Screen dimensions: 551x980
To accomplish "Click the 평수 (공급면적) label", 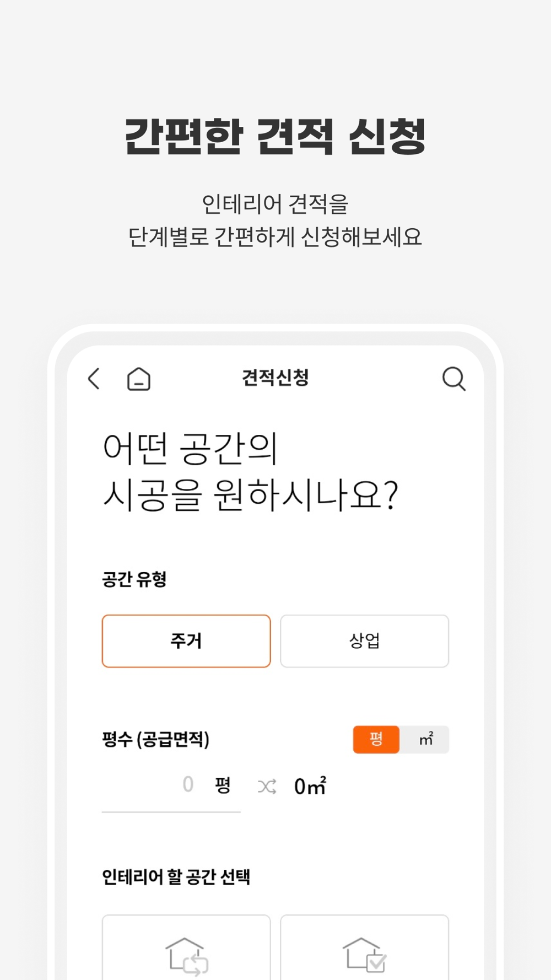I will [x=156, y=739].
